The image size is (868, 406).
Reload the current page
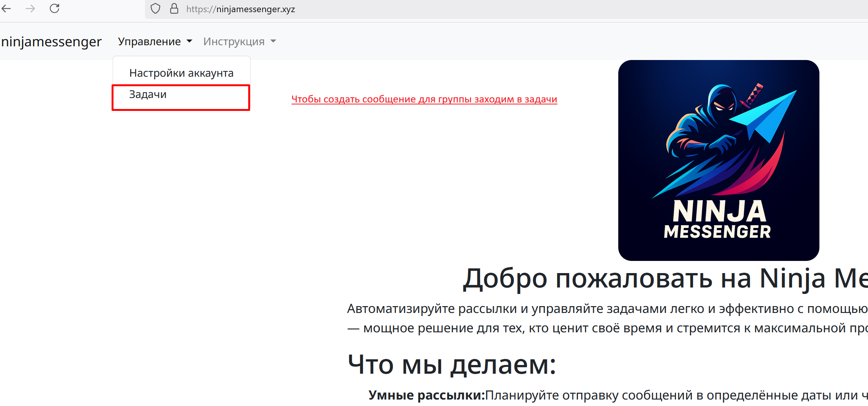pyautogui.click(x=55, y=9)
